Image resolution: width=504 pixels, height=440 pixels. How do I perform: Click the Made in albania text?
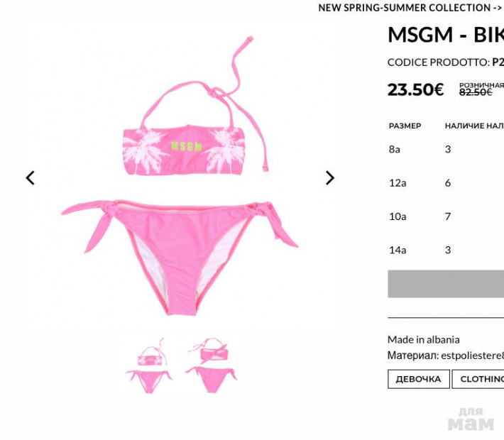(423, 340)
